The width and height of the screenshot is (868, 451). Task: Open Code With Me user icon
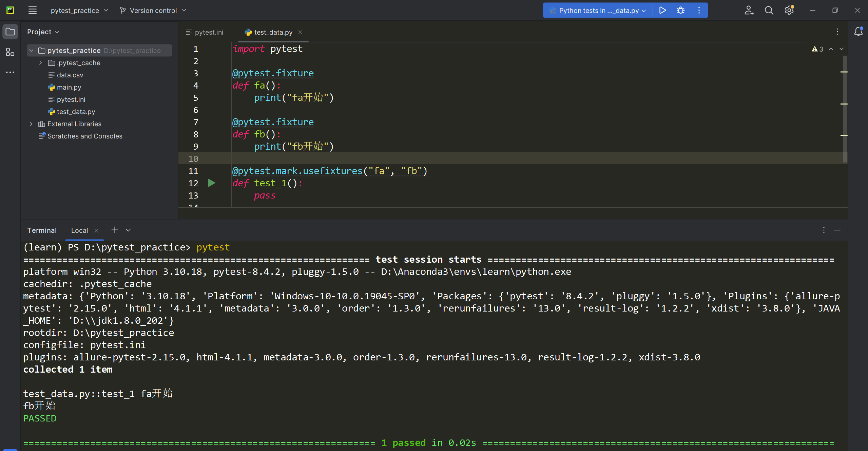pos(749,11)
